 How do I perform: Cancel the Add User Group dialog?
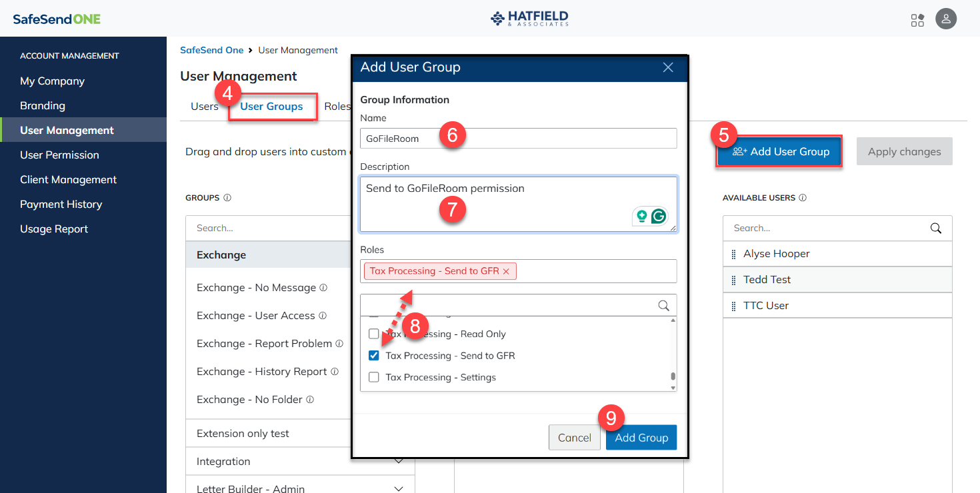[574, 438]
